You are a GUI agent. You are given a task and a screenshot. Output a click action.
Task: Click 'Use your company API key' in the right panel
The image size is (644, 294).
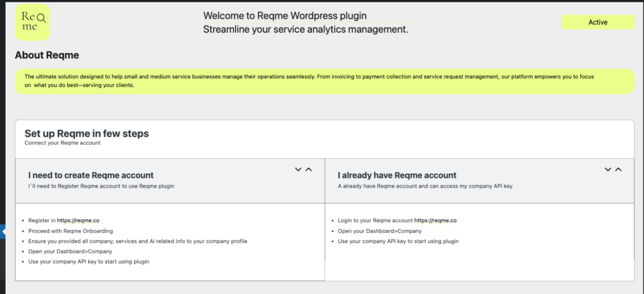point(398,241)
